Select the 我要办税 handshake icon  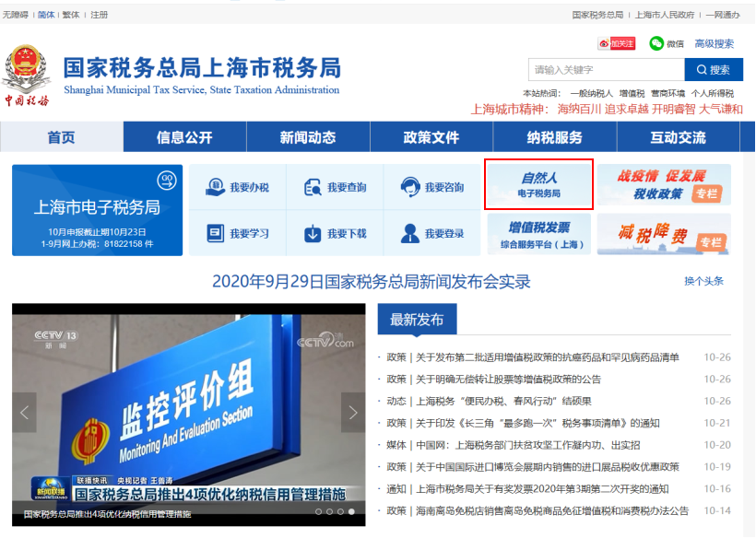212,186
